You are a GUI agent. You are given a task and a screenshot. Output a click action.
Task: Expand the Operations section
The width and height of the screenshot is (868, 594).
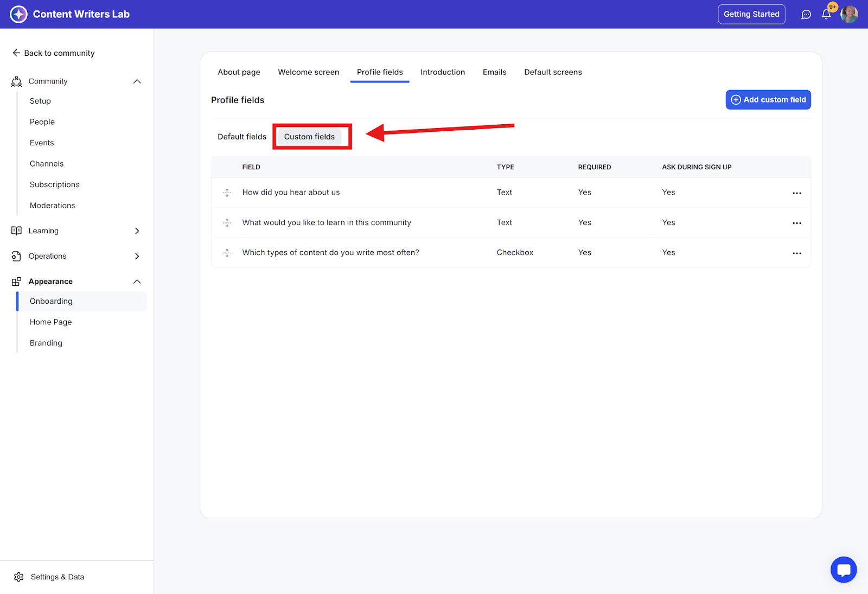pyautogui.click(x=137, y=256)
